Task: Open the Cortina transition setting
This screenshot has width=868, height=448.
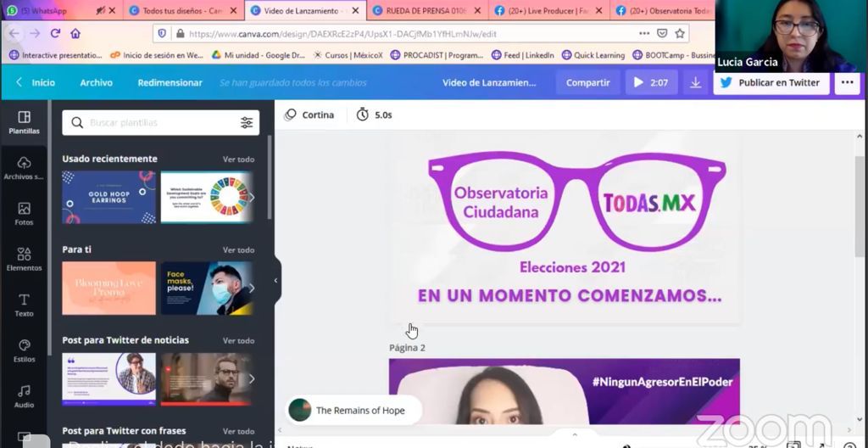Action: 309,115
